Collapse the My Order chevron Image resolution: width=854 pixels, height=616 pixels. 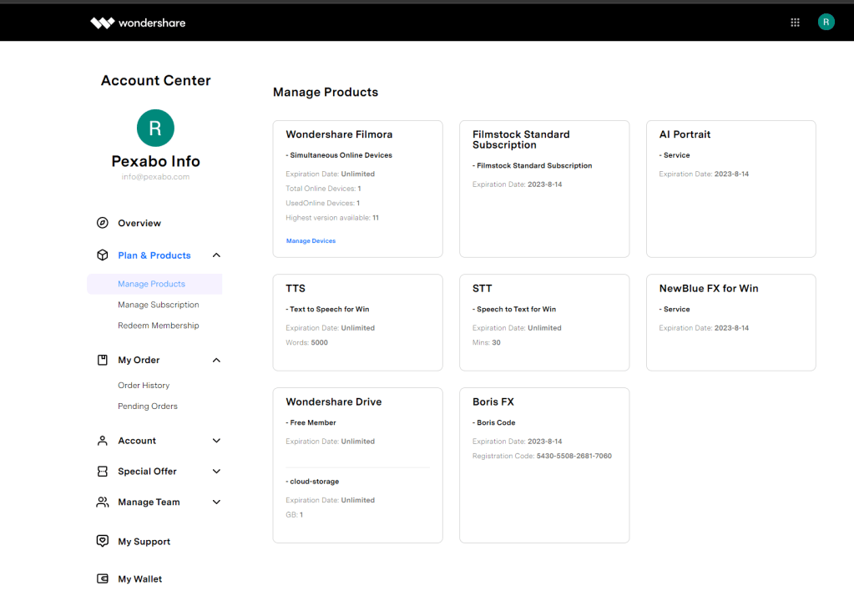[x=216, y=360]
